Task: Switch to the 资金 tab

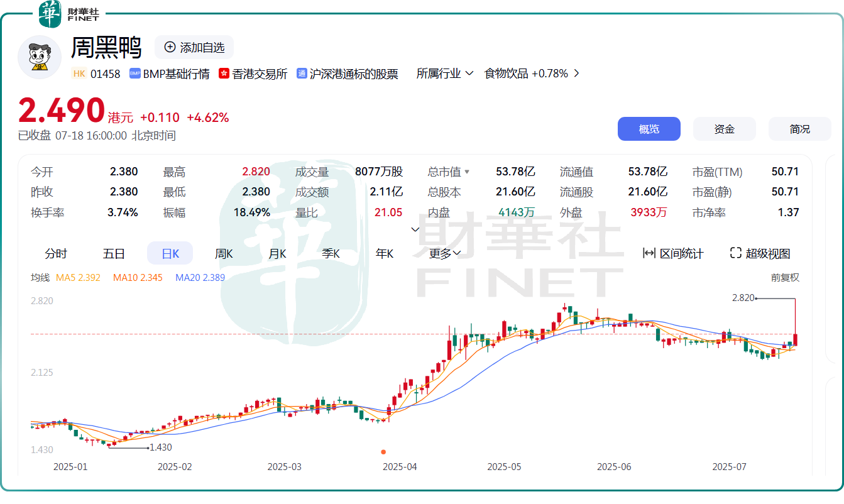Action: point(725,129)
